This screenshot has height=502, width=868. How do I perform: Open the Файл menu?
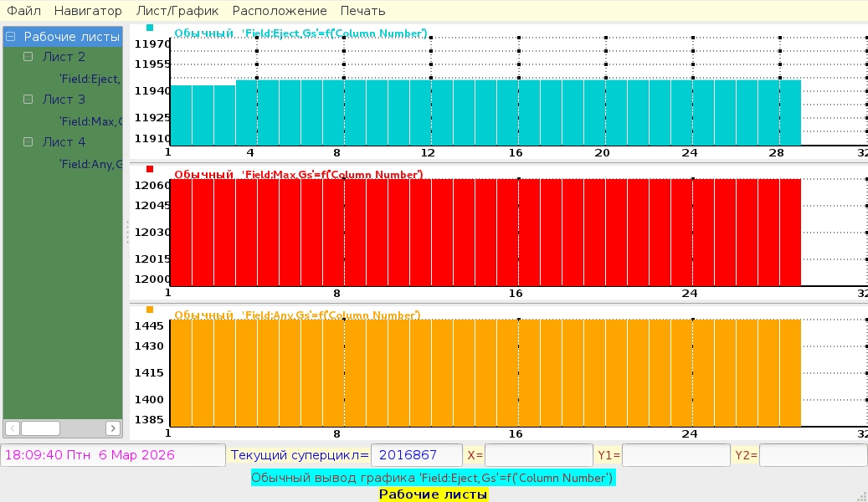pyautogui.click(x=24, y=11)
